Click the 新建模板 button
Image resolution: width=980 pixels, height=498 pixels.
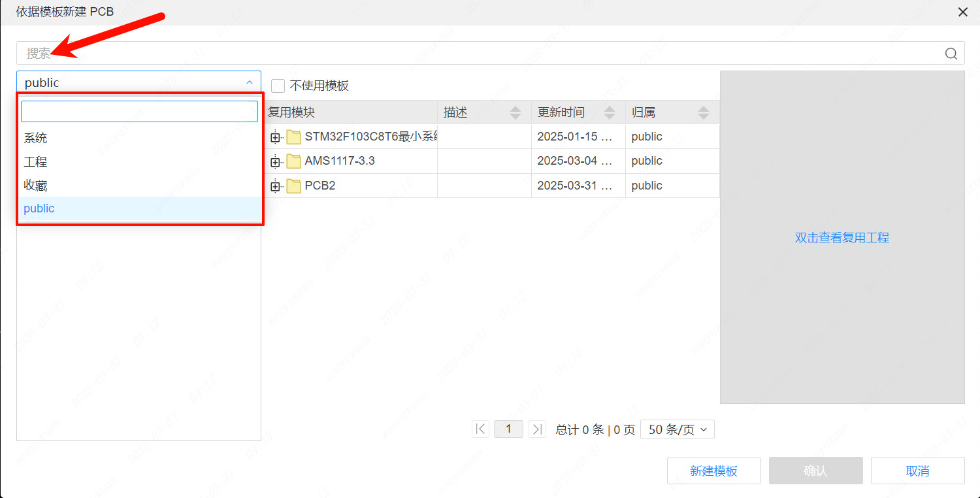pos(713,471)
